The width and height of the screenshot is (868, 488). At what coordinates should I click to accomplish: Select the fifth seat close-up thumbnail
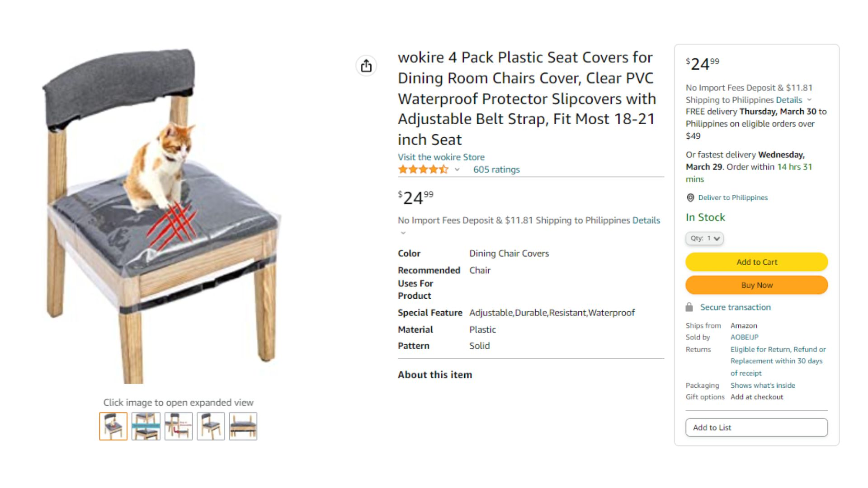[x=243, y=426]
